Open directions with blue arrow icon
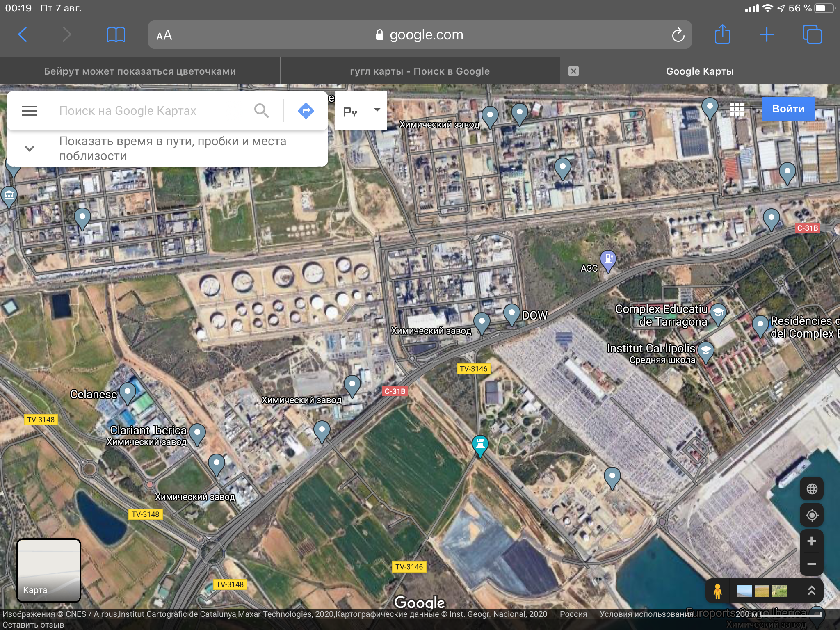 click(x=306, y=110)
